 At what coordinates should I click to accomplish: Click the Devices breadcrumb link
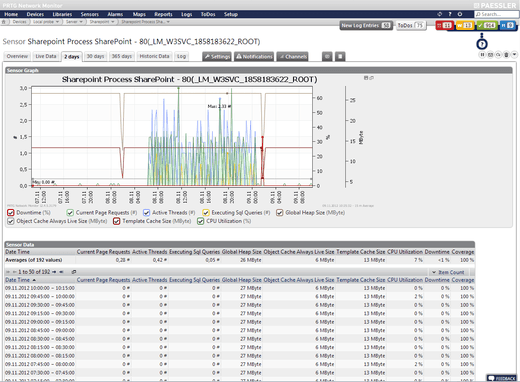click(19, 22)
